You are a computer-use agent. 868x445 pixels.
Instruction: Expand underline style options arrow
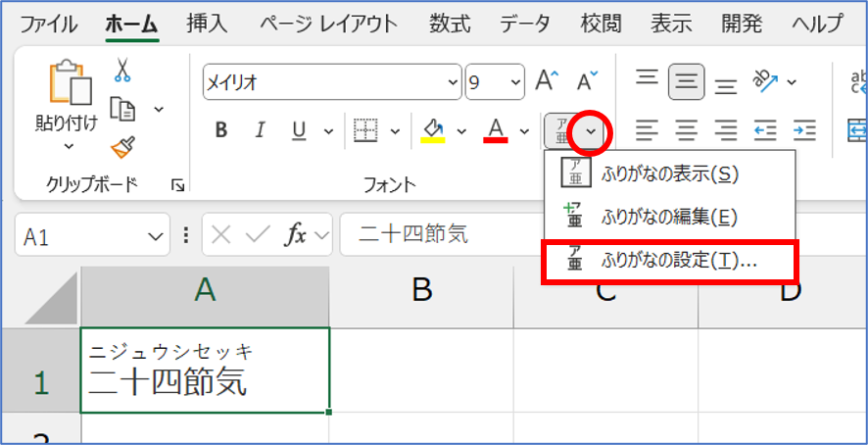tap(328, 131)
